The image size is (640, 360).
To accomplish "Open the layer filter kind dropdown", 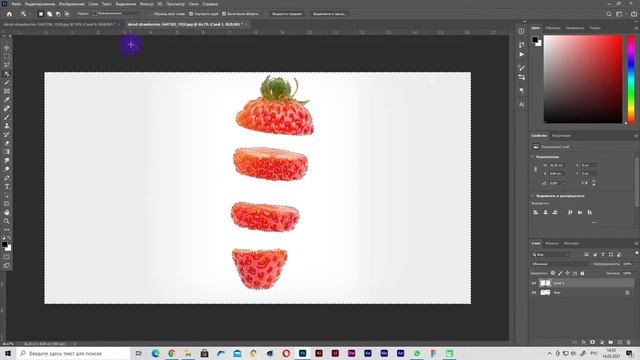I will [x=550, y=254].
